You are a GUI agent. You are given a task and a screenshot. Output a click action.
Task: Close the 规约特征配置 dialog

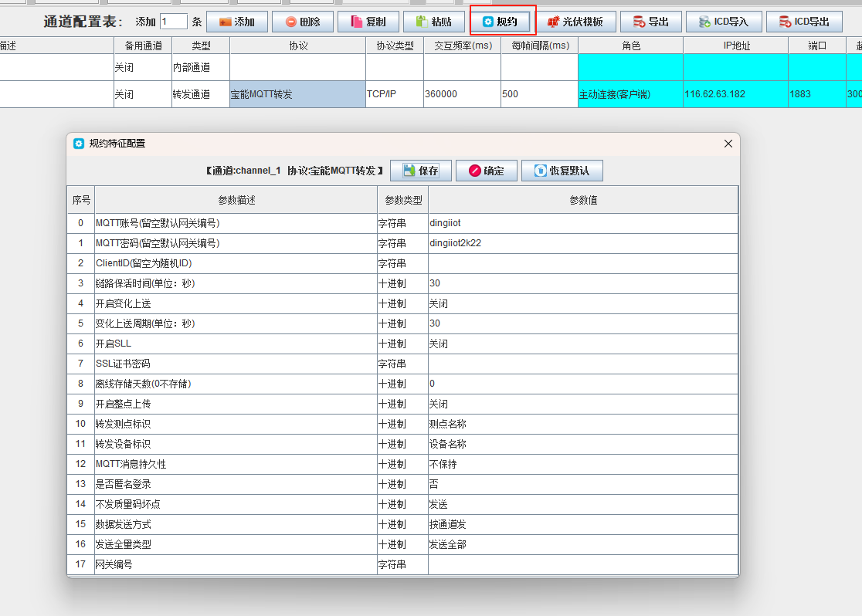pyautogui.click(x=728, y=144)
